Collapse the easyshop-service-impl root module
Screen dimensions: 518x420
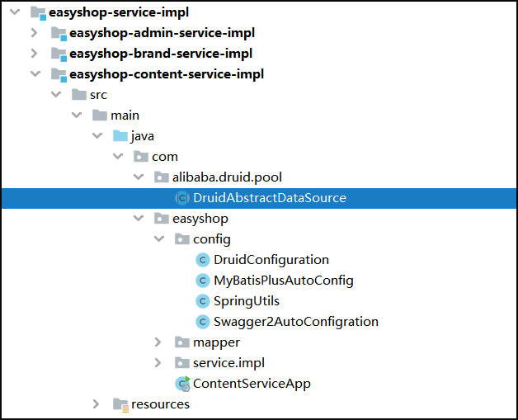15,12
